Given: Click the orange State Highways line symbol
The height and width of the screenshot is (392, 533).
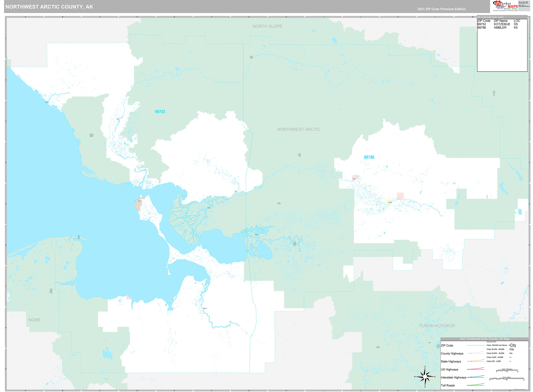Looking at the screenshot, I should tap(476, 361).
